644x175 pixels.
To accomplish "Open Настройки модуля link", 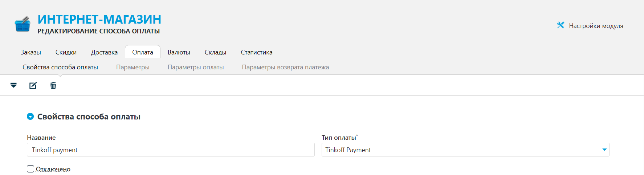I will [x=596, y=26].
